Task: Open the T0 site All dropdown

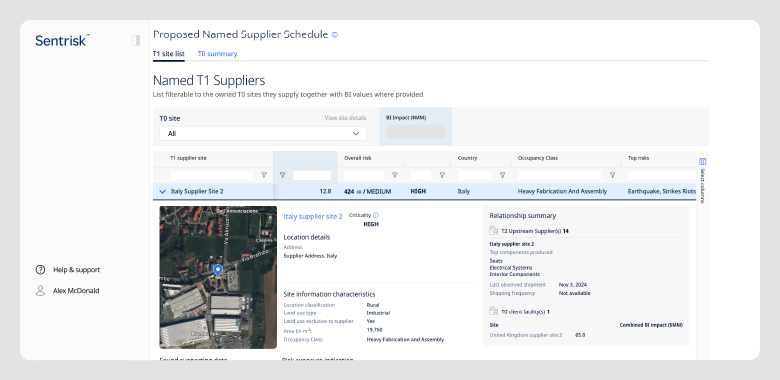Action: click(263, 133)
